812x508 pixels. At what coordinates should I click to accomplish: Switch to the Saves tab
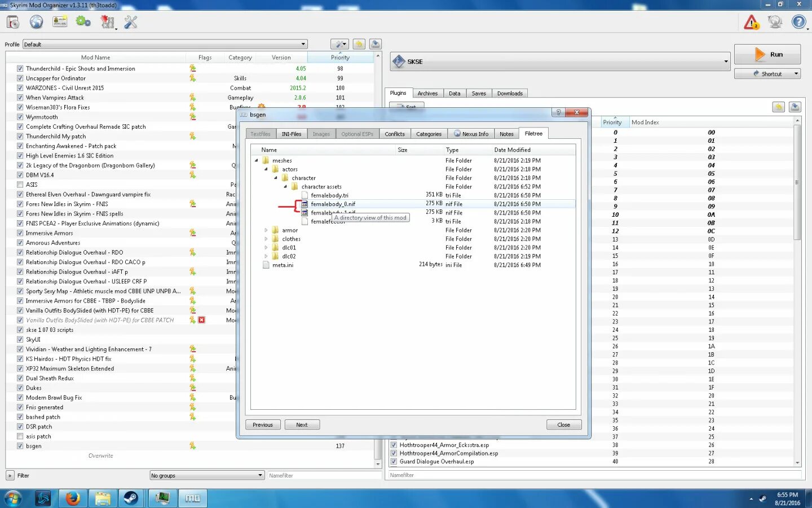479,94
